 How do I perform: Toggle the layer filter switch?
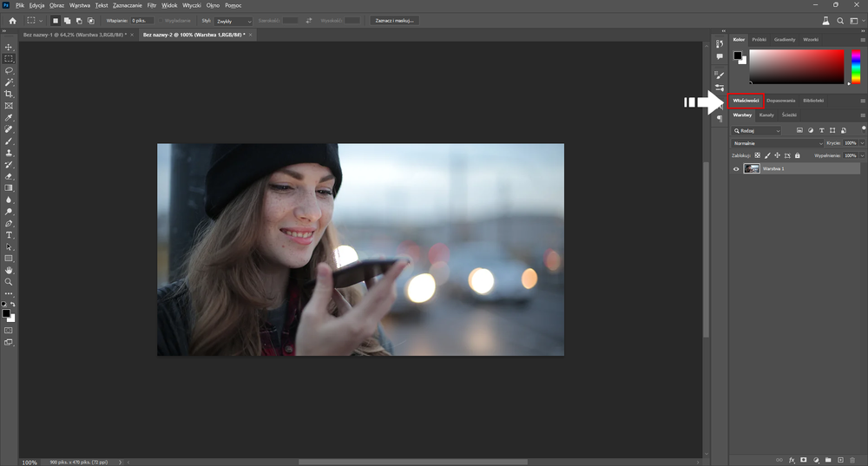[863, 128]
